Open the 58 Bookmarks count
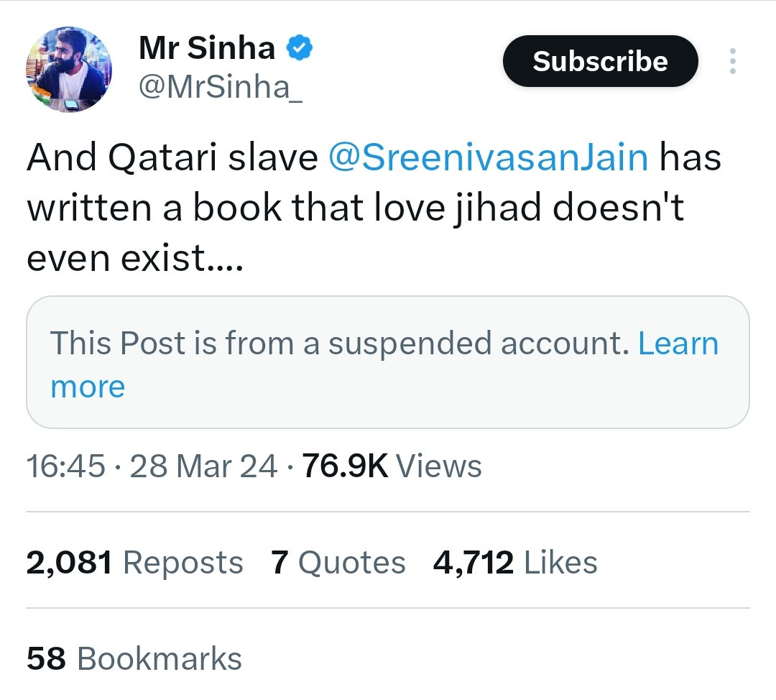Image resolution: width=776 pixels, height=700 pixels. (x=134, y=658)
